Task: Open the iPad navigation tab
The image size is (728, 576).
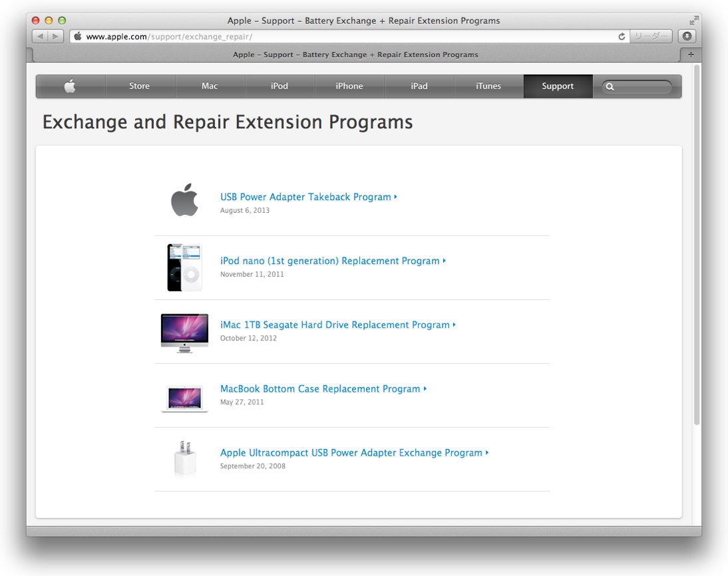Action: click(x=419, y=86)
